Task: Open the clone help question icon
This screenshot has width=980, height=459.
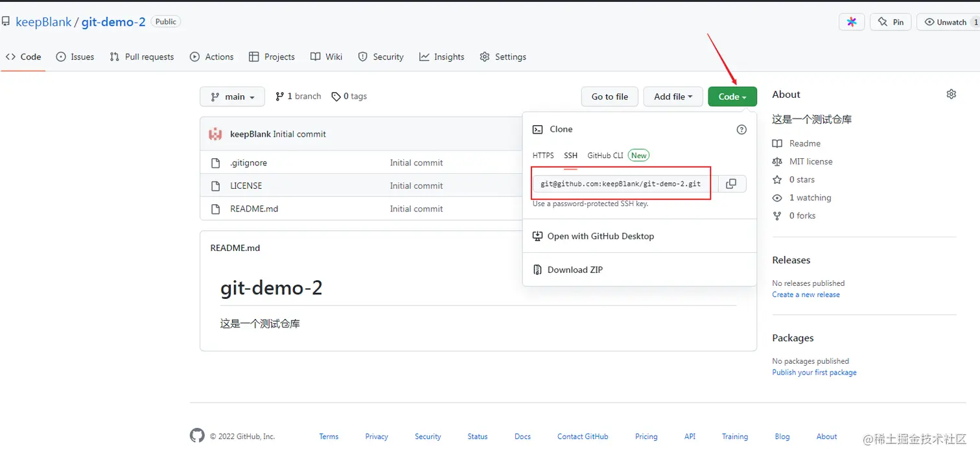Action: coord(741,130)
